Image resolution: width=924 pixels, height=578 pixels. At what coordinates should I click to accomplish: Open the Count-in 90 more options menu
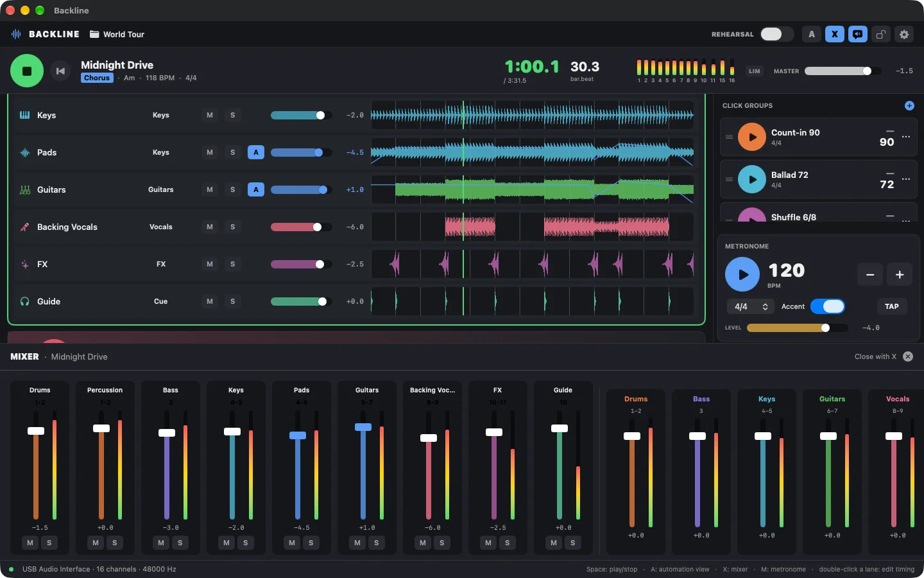coord(906,137)
